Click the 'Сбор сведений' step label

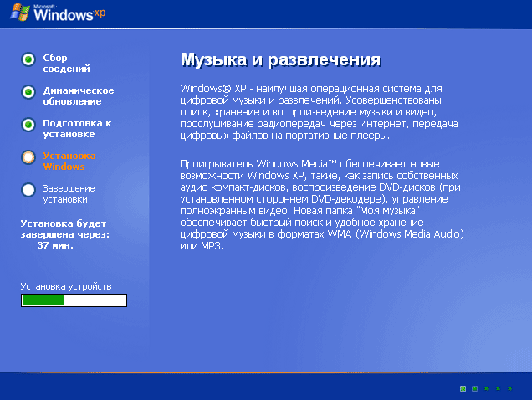click(x=67, y=63)
